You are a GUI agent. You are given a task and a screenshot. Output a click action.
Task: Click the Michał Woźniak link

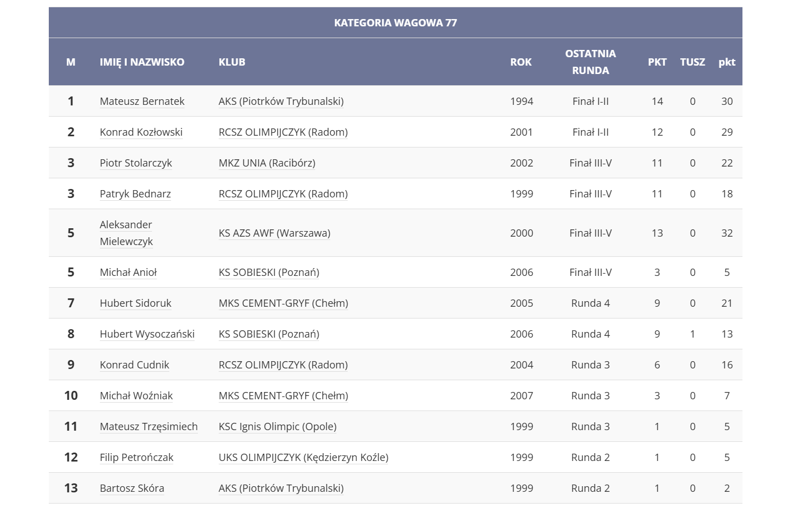point(136,396)
